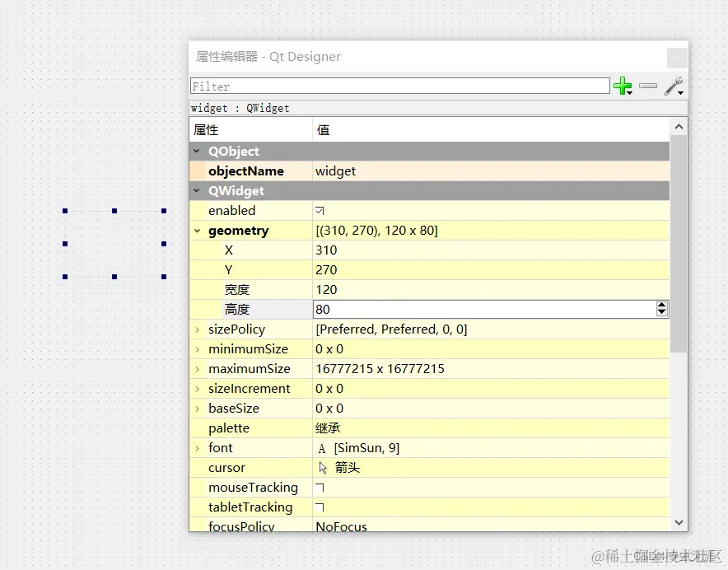Click the X value 310

pos(326,250)
